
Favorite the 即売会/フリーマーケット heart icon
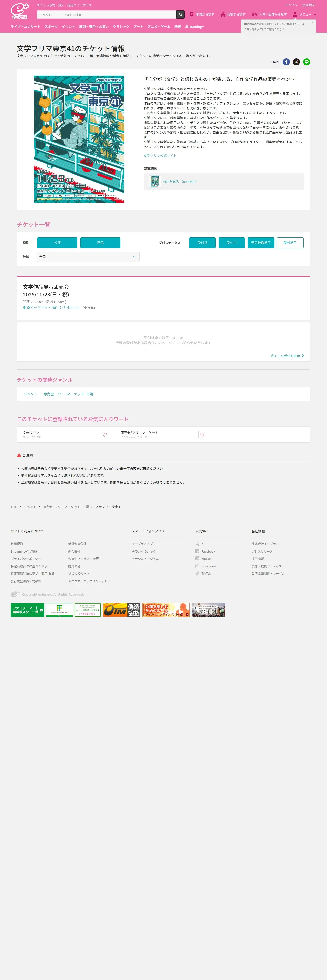[x=202, y=435]
